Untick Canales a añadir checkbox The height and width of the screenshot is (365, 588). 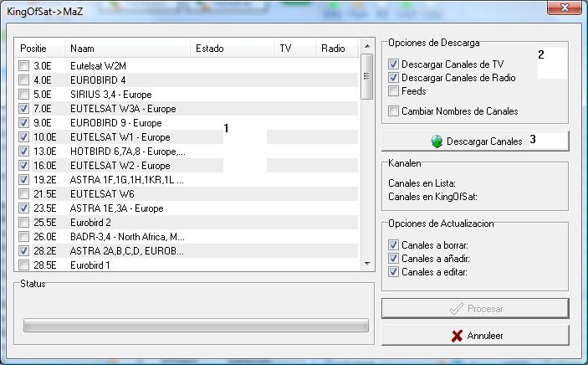click(393, 259)
